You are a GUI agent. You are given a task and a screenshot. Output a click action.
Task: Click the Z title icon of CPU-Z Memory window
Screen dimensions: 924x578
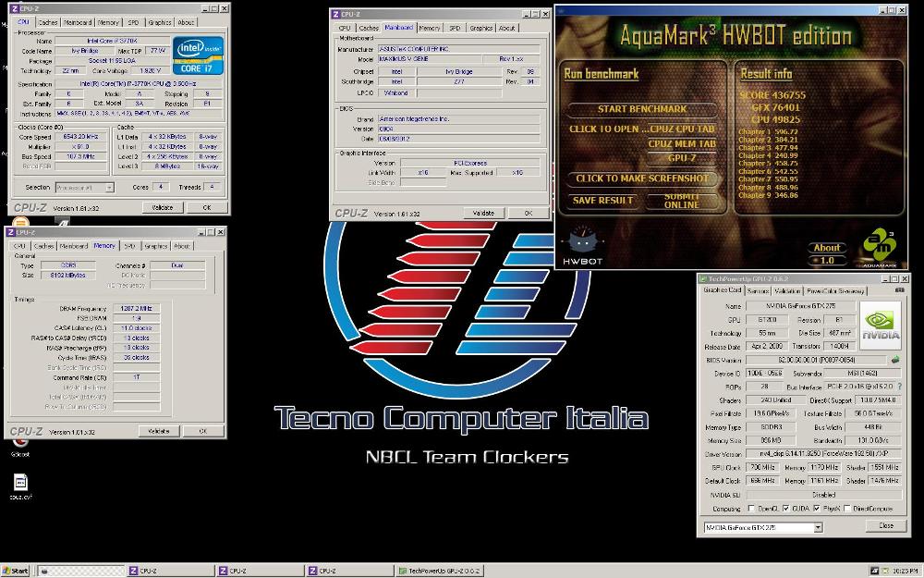[11, 232]
